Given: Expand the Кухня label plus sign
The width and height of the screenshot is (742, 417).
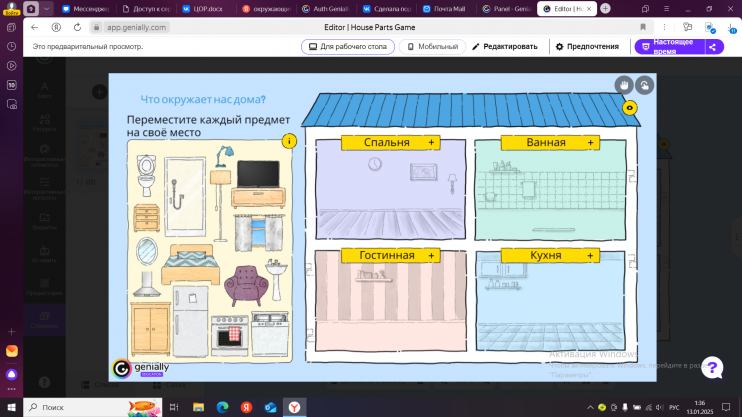Looking at the screenshot, I should (590, 256).
